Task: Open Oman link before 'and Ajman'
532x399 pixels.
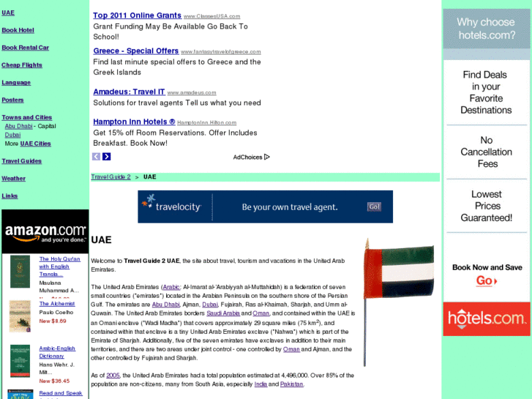Action: [x=291, y=349]
